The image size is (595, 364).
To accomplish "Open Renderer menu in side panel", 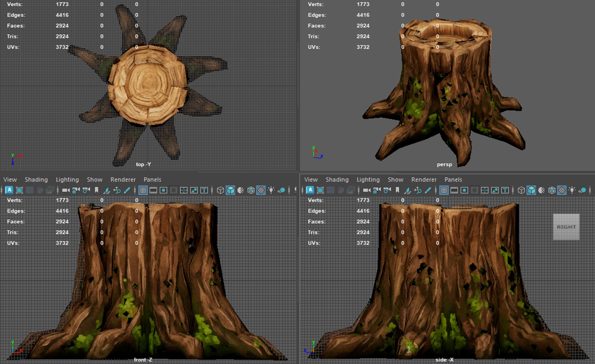I will tap(424, 180).
